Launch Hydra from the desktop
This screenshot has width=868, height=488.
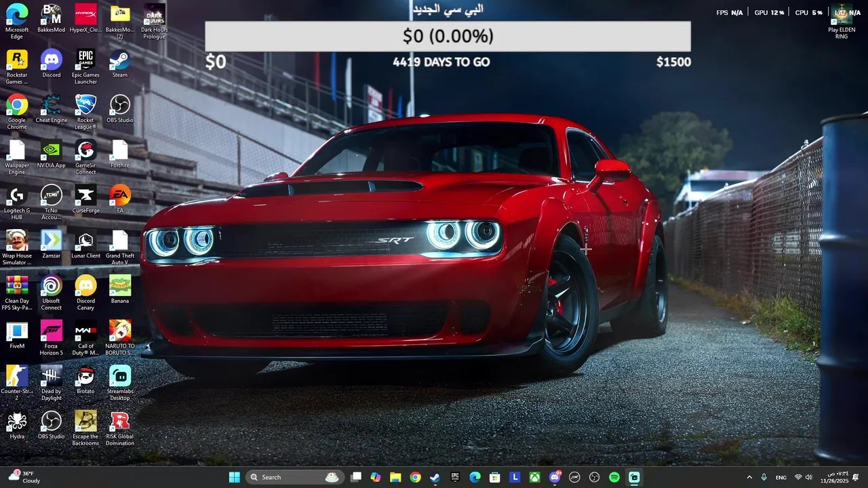point(17,425)
